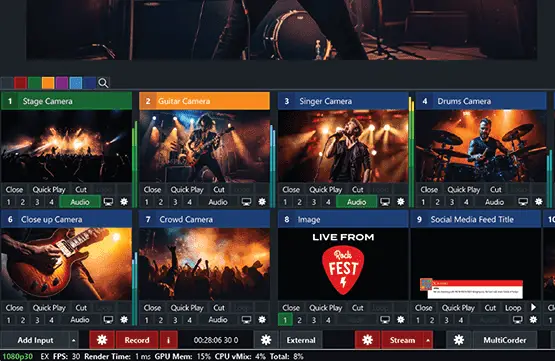Viewport: 555px width, 361px height.
Task: Open MultiCorder settings gear icon
Action: [x=459, y=340]
